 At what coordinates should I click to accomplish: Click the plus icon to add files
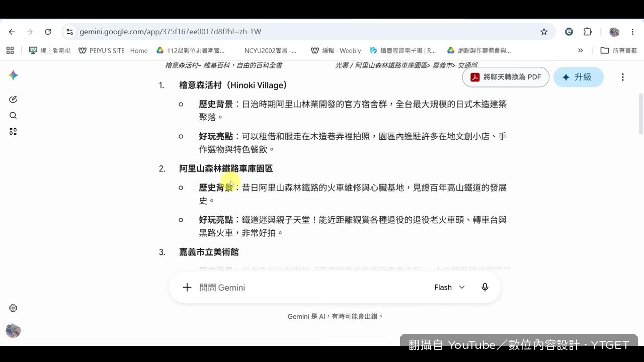tap(187, 287)
